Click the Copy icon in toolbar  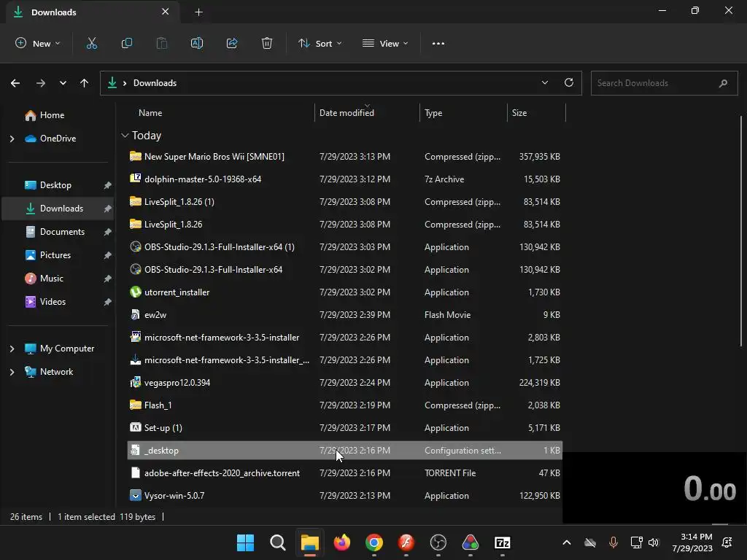click(127, 43)
